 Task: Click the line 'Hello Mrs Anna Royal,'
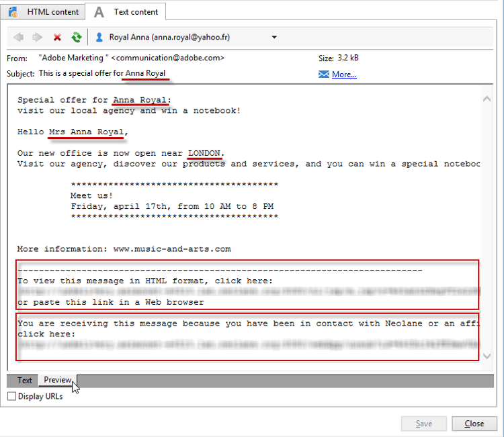click(73, 132)
